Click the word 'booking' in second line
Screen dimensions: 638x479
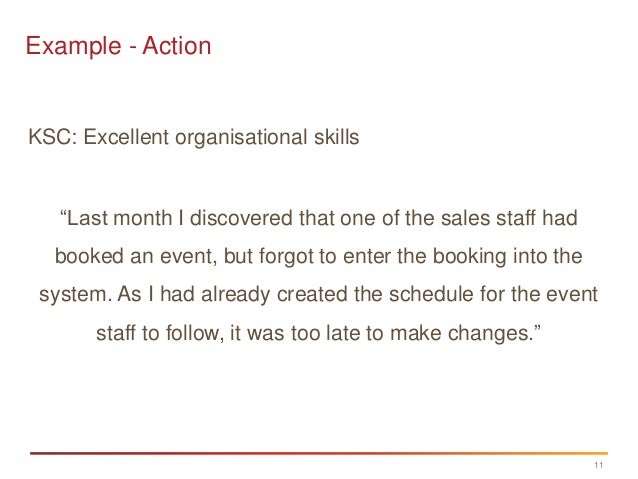[x=469, y=258]
